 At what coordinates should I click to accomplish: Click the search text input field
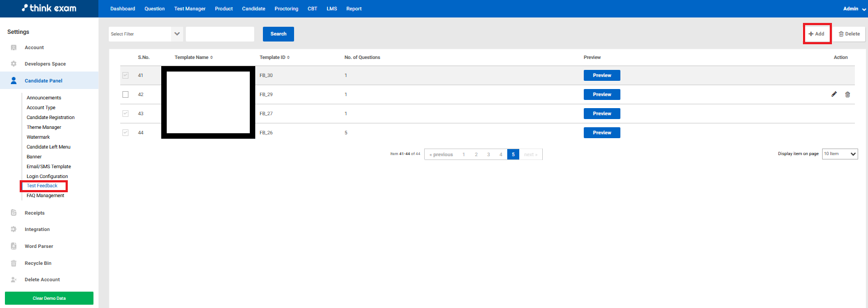220,34
